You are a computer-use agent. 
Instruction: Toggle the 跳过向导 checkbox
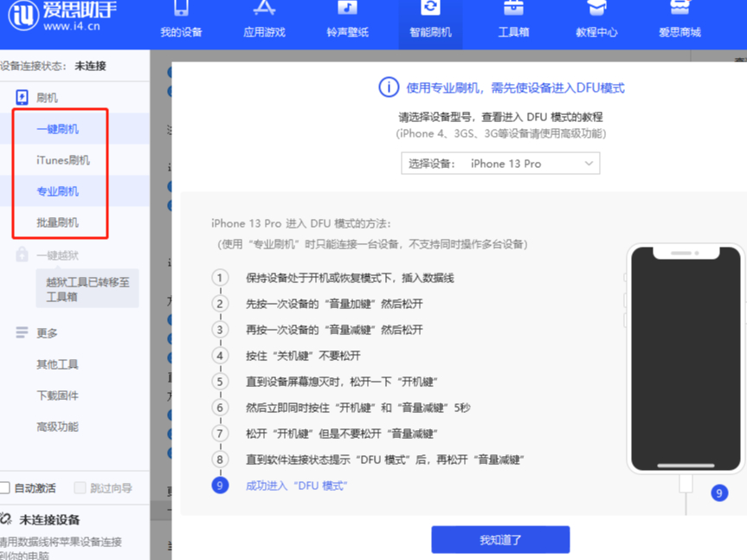coord(80,487)
